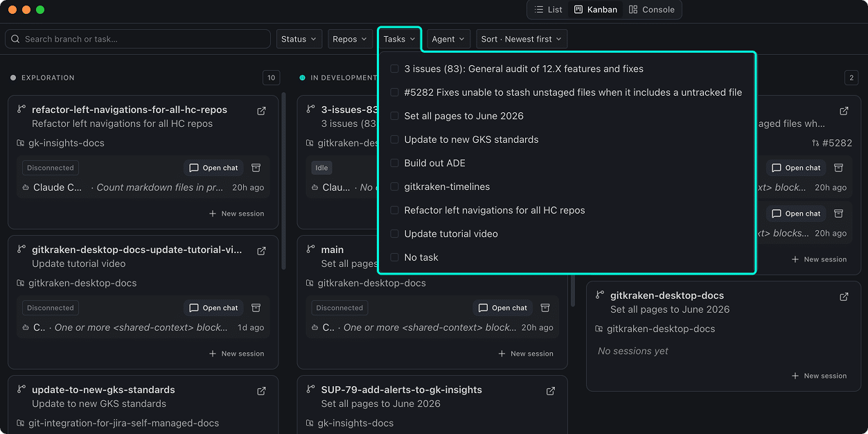The image size is (868, 434).
Task: Start new session in refactor-left-navigations card
Action: pos(236,214)
